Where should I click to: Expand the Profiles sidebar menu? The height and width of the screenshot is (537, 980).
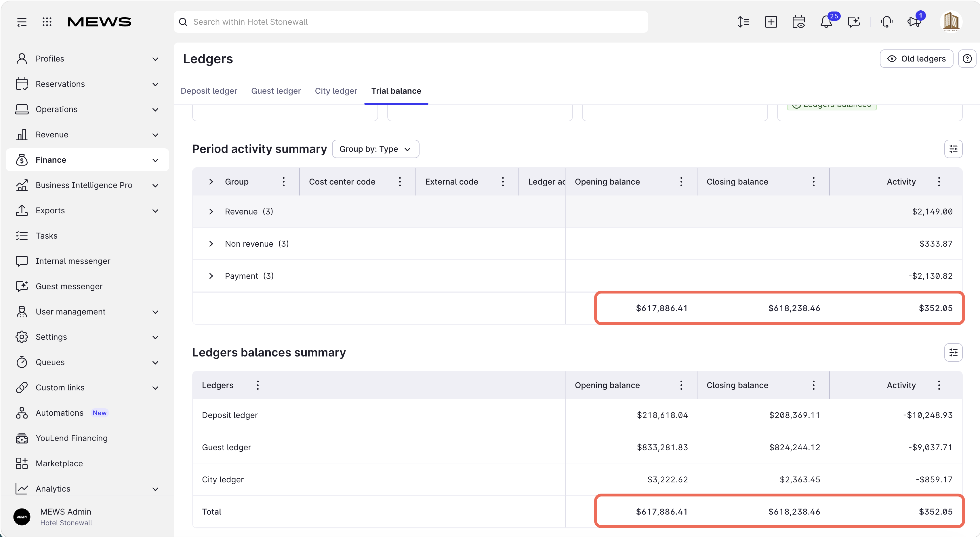(87, 59)
